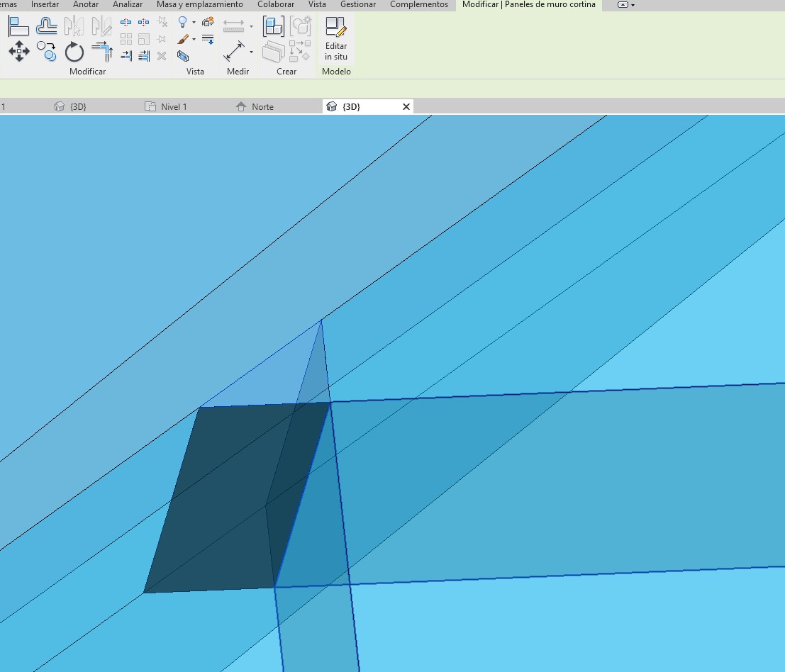The width and height of the screenshot is (785, 672).
Task: Switch to the Masa y emplazamiento tab
Action: point(199,4)
